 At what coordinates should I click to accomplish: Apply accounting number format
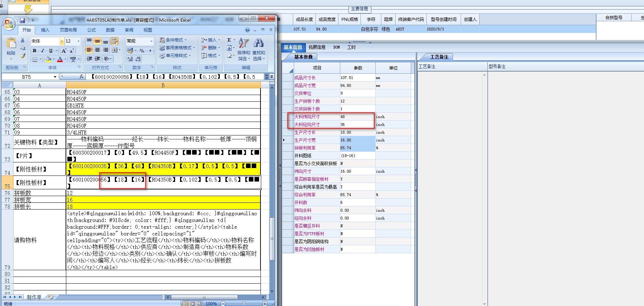130,51
